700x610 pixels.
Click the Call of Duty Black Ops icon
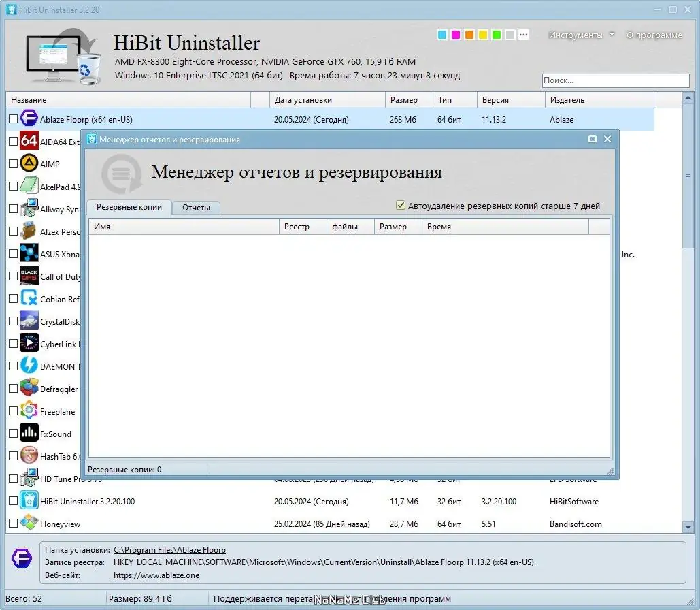[x=29, y=276]
